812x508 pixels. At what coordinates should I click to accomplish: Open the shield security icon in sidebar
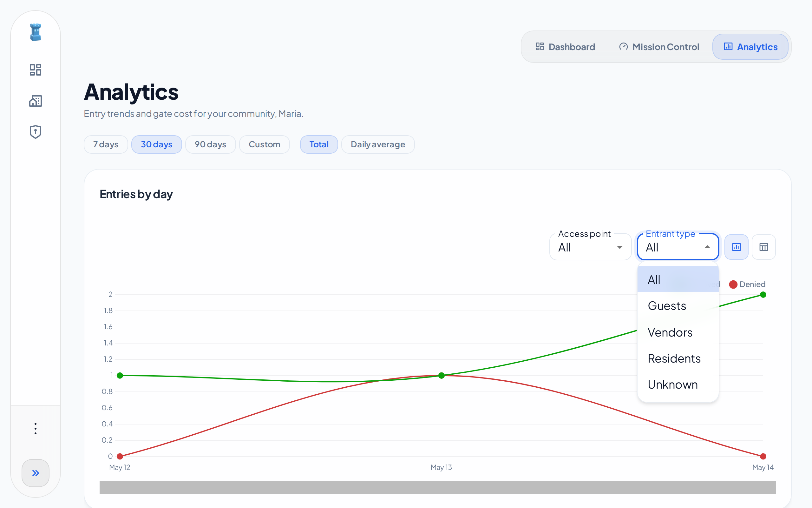pos(36,132)
